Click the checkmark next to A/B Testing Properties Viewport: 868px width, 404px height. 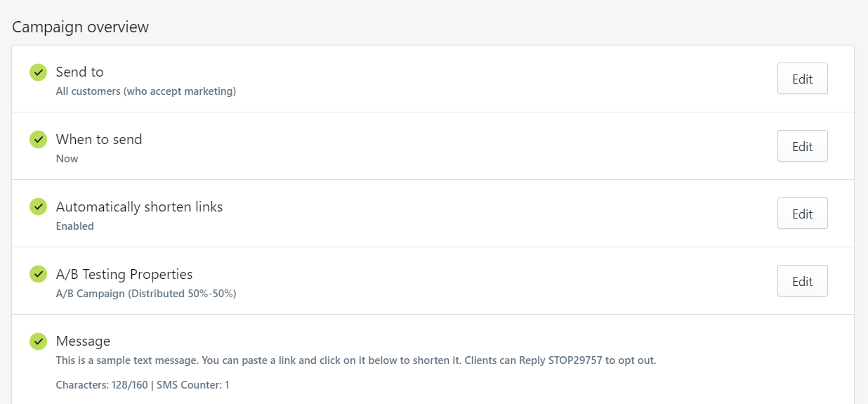[38, 275]
